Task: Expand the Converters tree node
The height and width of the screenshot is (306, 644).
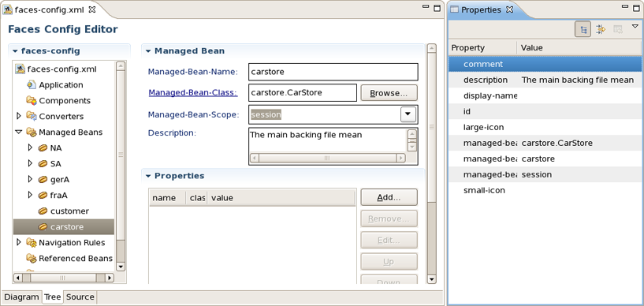Action: pyautogui.click(x=18, y=116)
